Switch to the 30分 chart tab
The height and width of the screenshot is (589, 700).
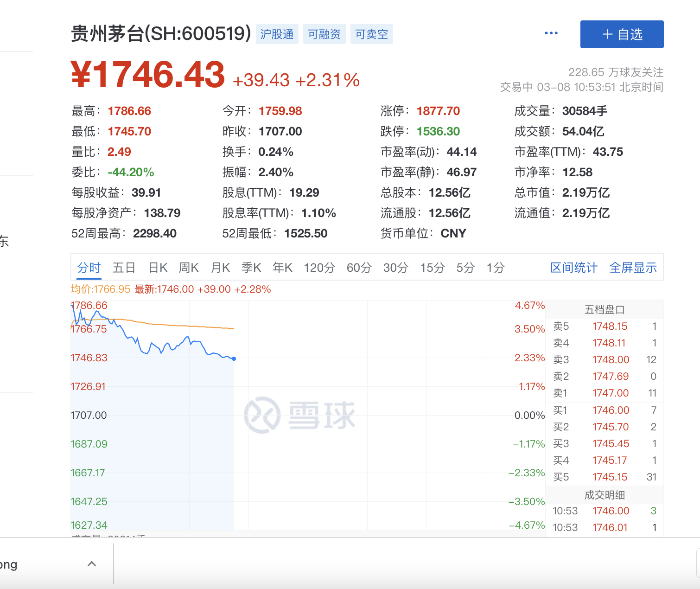pos(396,268)
